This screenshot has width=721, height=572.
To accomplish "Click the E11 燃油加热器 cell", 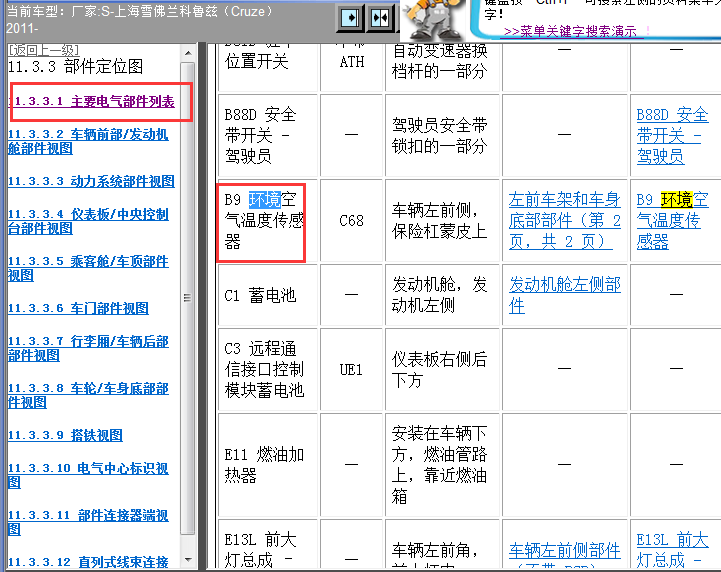I will pyautogui.click(x=268, y=465).
